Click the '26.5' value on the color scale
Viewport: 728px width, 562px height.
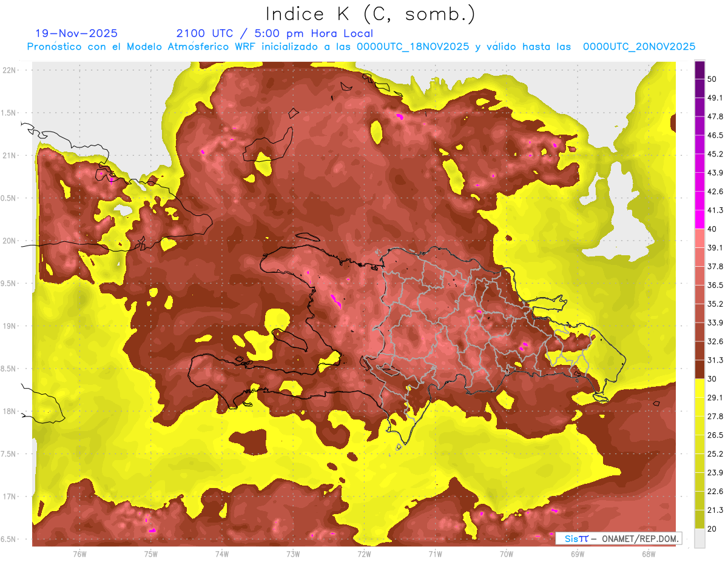coord(715,435)
